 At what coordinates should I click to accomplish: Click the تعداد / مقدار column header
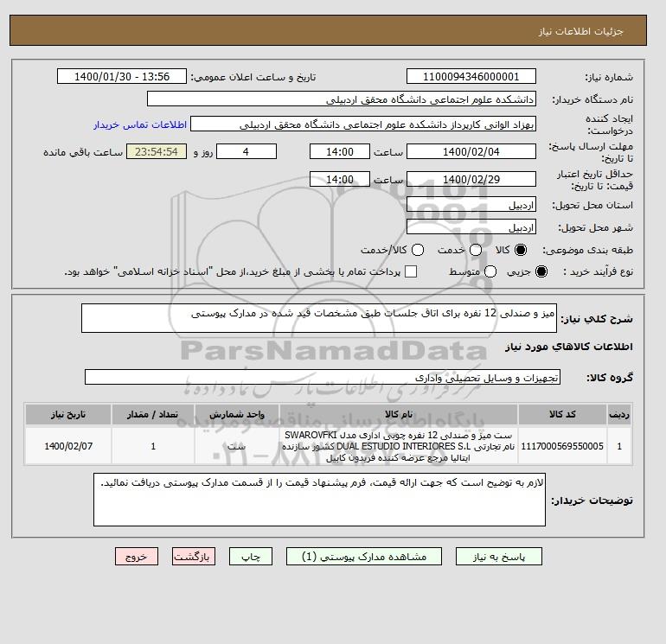tap(153, 414)
